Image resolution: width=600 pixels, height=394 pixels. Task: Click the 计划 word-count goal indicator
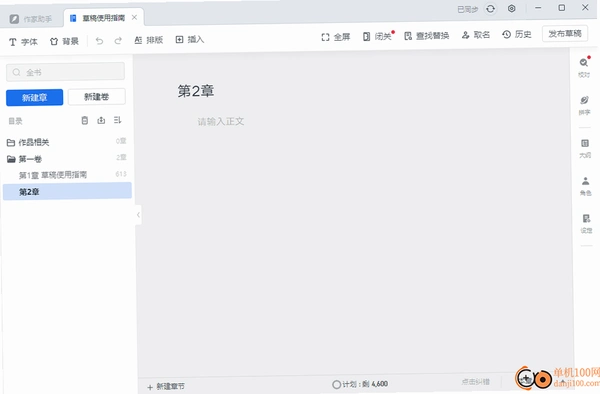click(x=360, y=384)
